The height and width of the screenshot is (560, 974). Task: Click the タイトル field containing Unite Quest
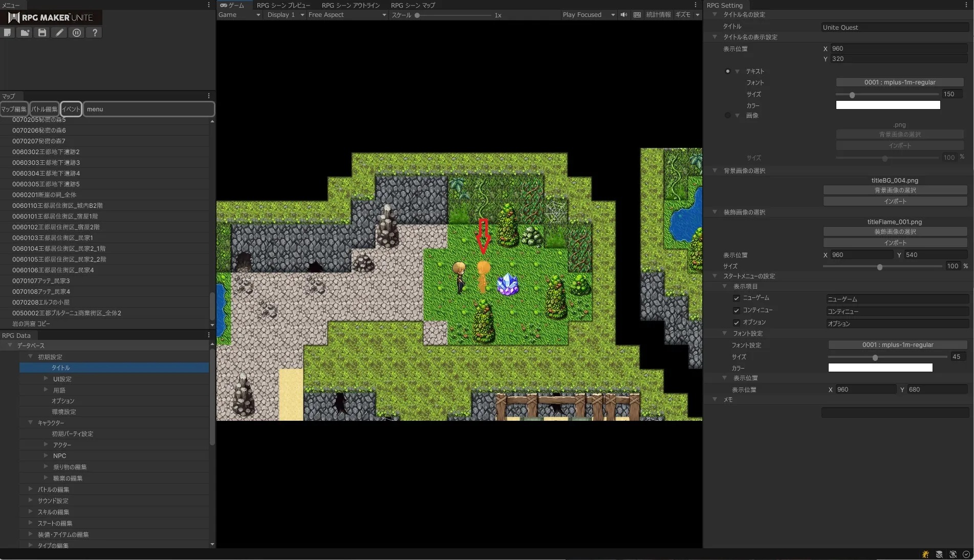[894, 27]
